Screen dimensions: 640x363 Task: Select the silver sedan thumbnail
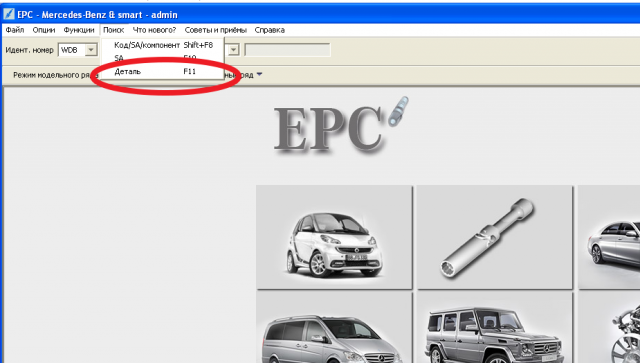point(609,237)
